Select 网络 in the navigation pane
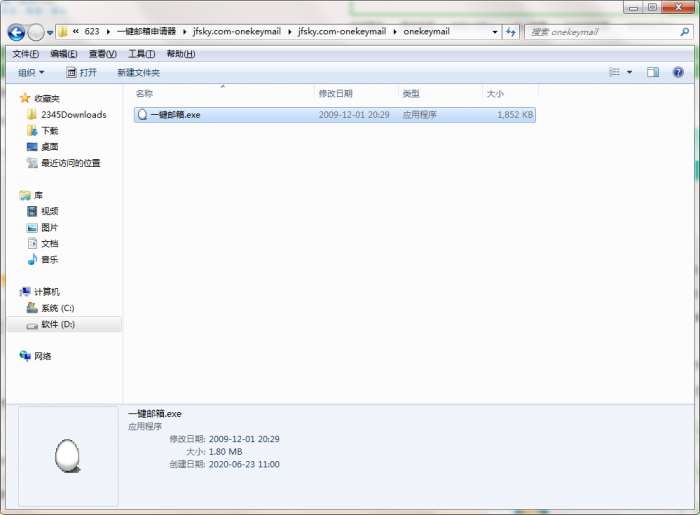700x515 pixels. tap(42, 356)
